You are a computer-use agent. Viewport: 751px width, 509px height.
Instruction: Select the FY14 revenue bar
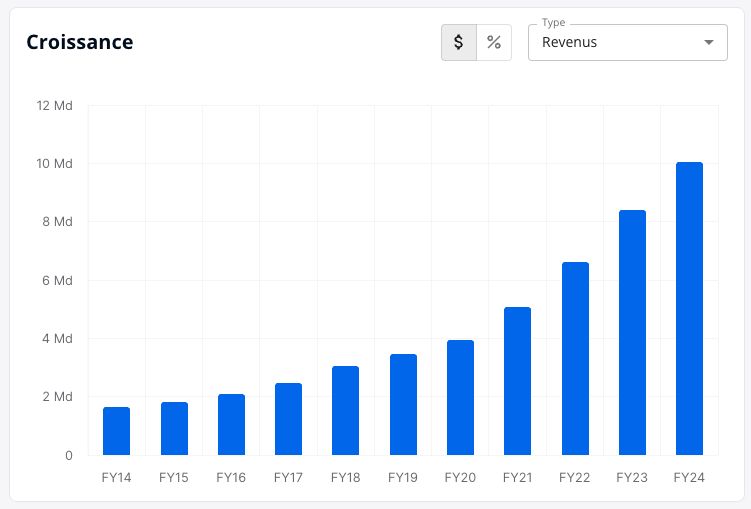tap(116, 431)
